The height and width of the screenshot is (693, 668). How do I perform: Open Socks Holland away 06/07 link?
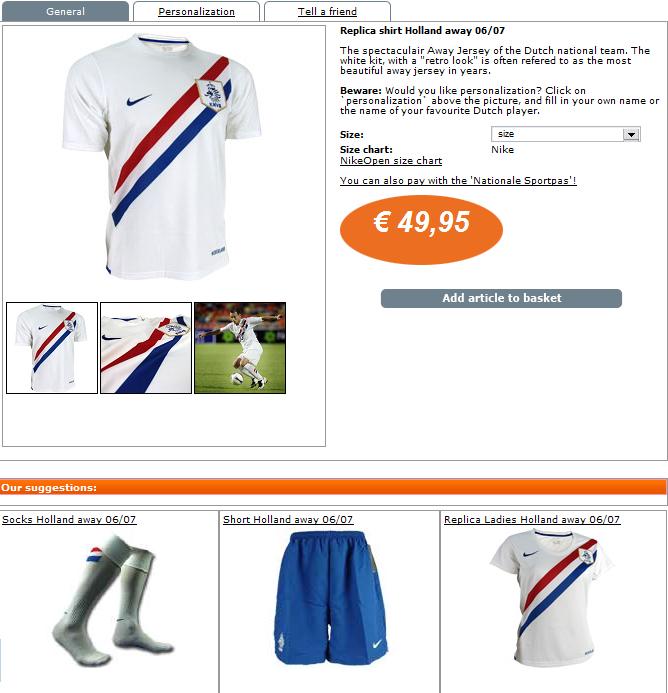[x=69, y=519]
